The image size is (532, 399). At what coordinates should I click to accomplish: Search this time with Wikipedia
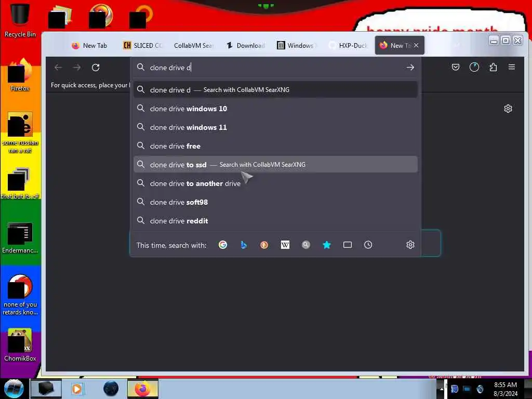tap(285, 245)
